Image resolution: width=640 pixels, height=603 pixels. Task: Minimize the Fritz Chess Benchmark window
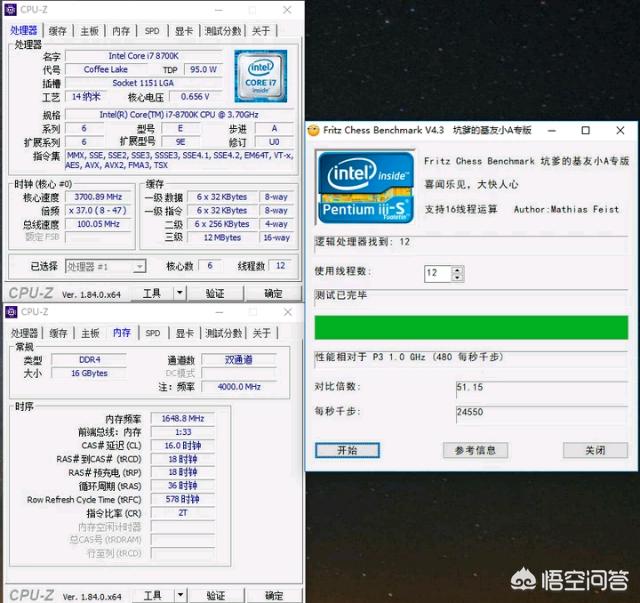552,131
